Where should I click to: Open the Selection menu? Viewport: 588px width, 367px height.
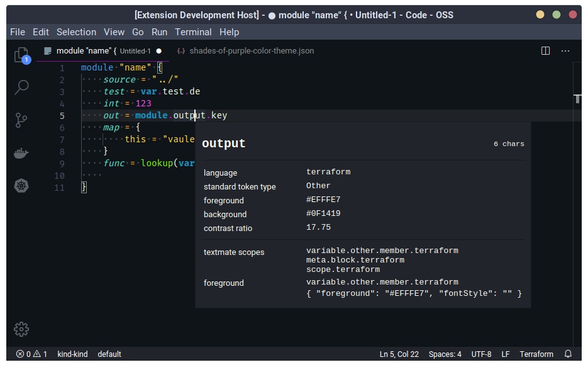[x=76, y=32]
